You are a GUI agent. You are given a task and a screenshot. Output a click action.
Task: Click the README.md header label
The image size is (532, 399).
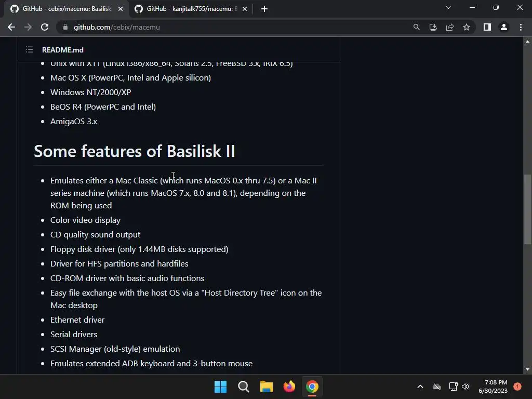63,50
